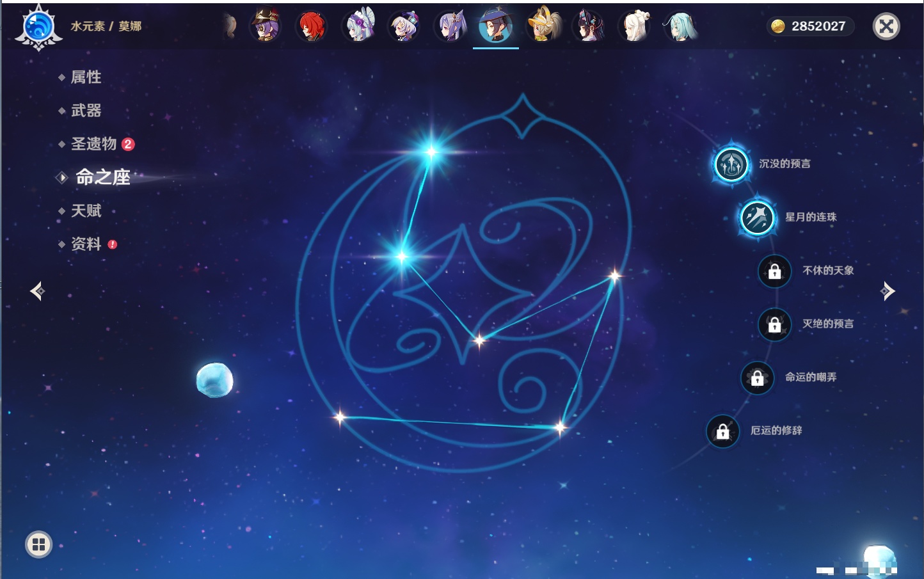This screenshot has height=579, width=924.
Task: Select the dark-haired character with teal hairpins
Action: click(x=589, y=26)
